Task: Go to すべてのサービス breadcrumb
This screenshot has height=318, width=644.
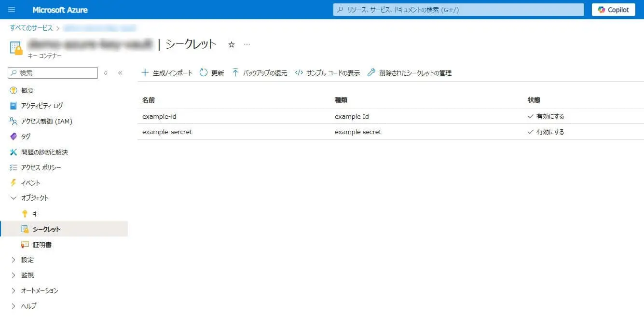Action: click(31, 28)
